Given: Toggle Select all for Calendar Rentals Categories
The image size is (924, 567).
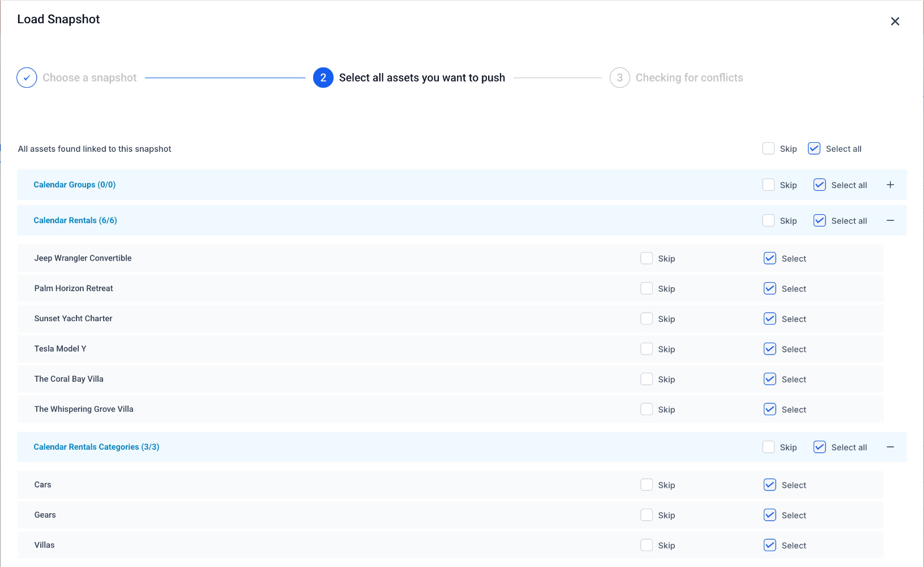Looking at the screenshot, I should (x=819, y=447).
